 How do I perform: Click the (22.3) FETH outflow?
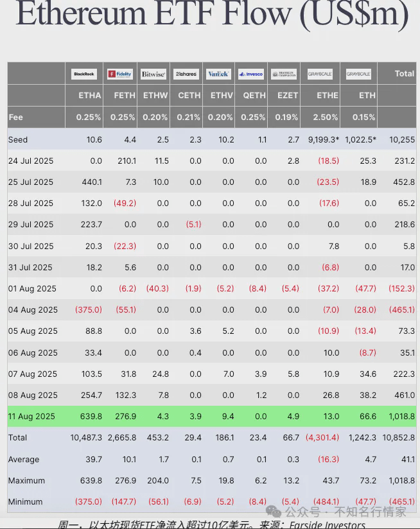tap(125, 247)
